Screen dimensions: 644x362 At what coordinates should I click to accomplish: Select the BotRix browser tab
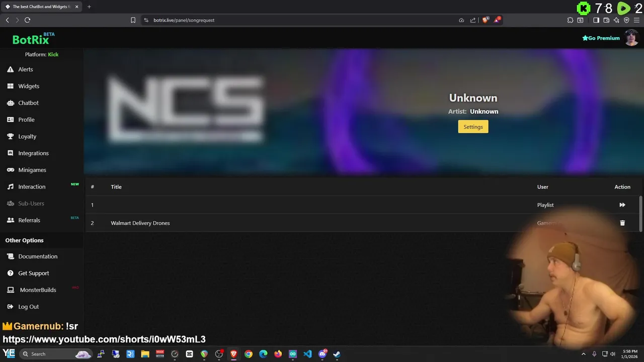click(x=41, y=7)
